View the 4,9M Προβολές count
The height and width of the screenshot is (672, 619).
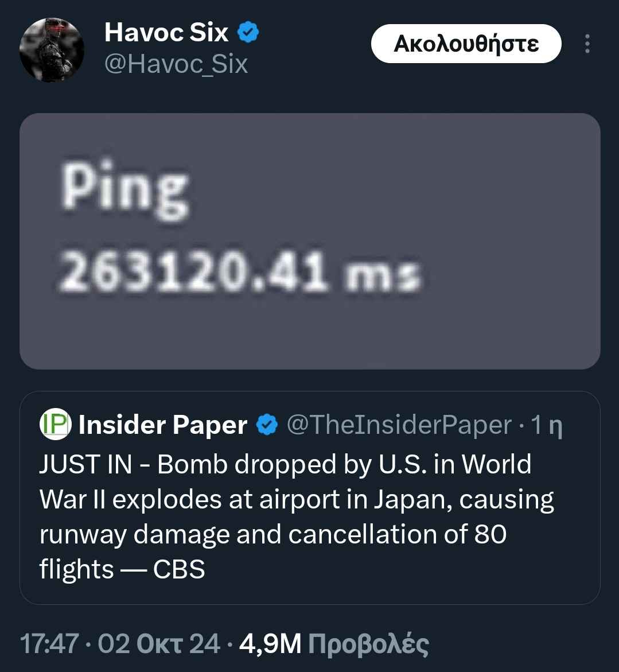(334, 644)
